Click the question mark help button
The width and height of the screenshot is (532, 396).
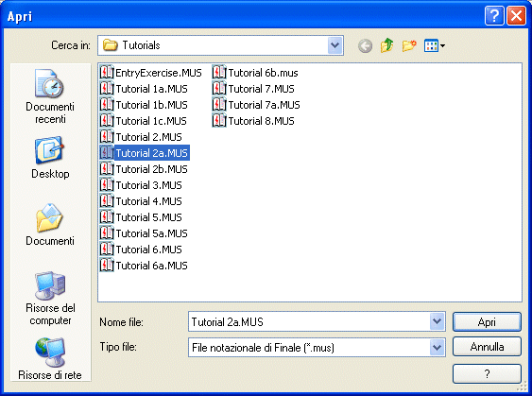pos(487,373)
